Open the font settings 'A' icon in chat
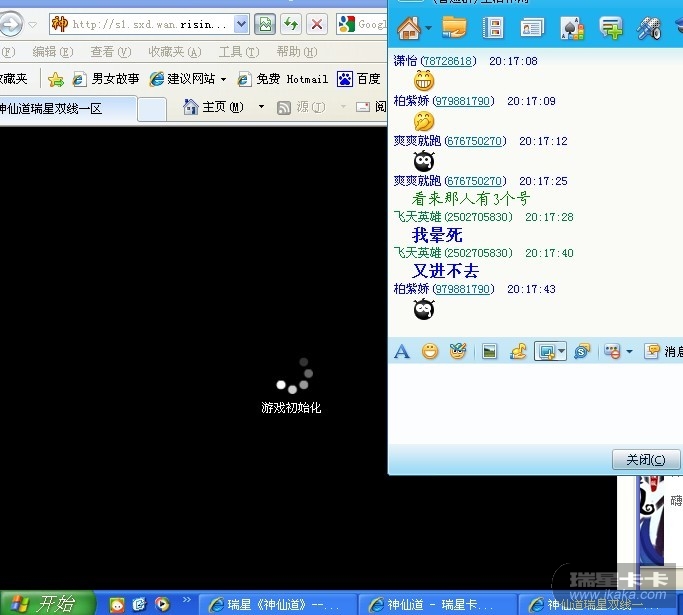 coord(402,351)
